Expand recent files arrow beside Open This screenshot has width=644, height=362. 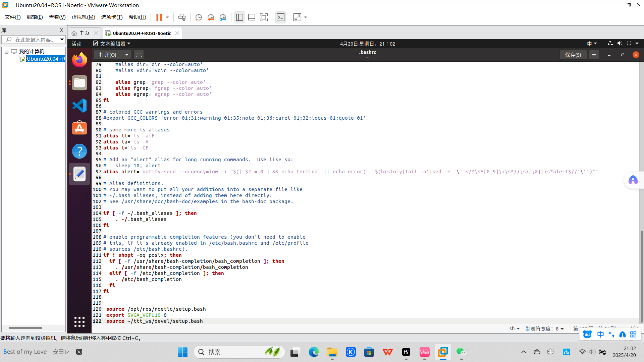[127, 55]
